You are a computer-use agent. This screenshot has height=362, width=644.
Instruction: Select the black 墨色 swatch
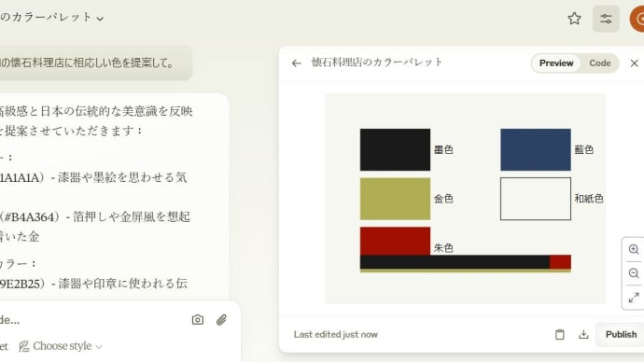pyautogui.click(x=395, y=149)
